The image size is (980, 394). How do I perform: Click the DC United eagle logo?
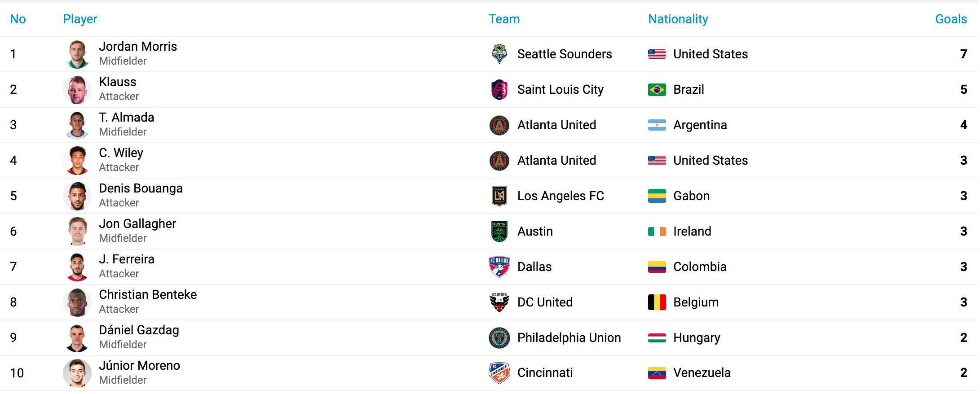point(499,302)
